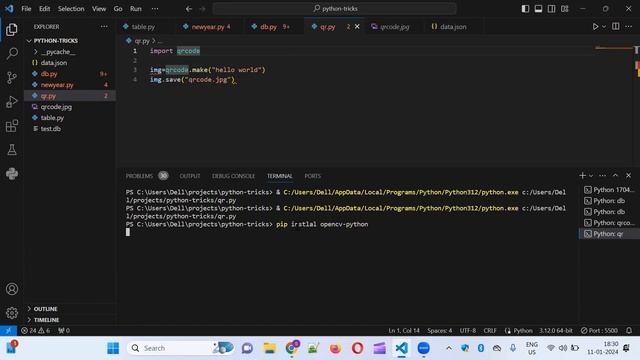The image size is (640, 360).
Task: Open the Selection menu
Action: [71, 9]
